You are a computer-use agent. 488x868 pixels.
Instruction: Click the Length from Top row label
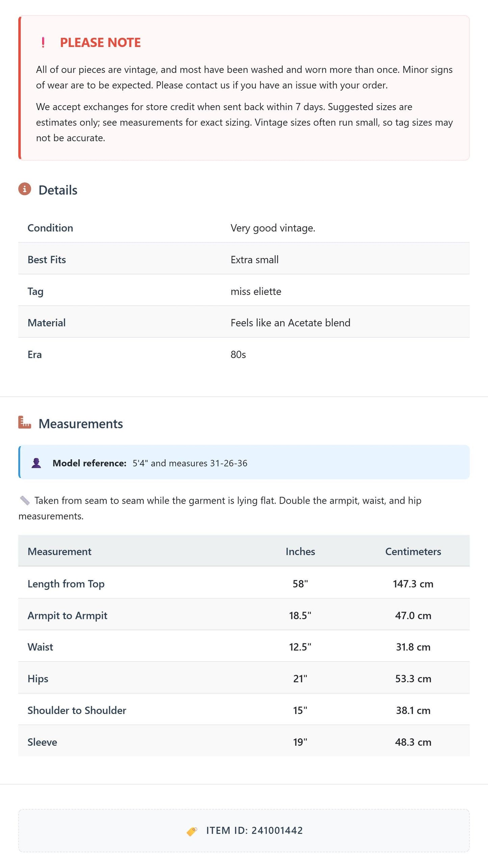coord(66,584)
